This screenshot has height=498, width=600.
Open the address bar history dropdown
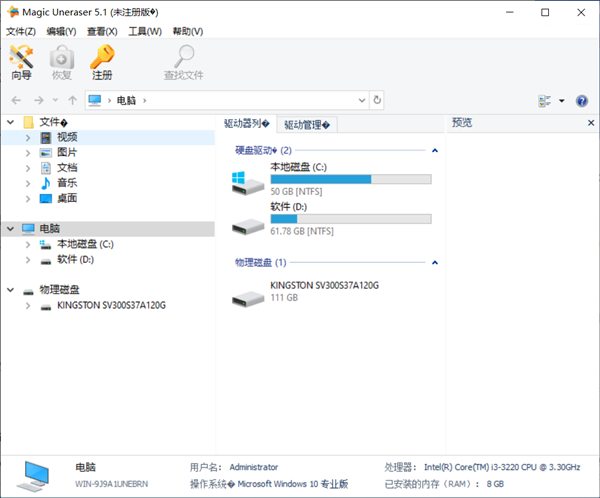coord(360,100)
